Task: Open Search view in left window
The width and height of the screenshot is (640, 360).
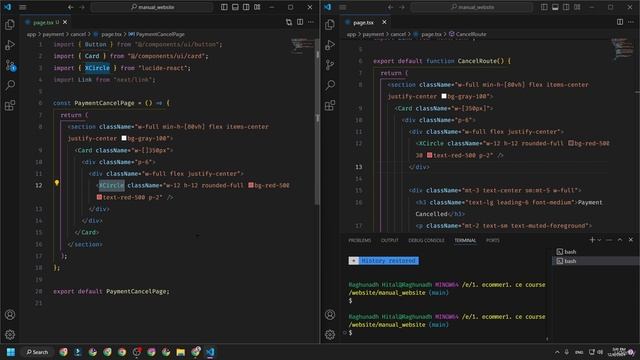Action: [10, 85]
